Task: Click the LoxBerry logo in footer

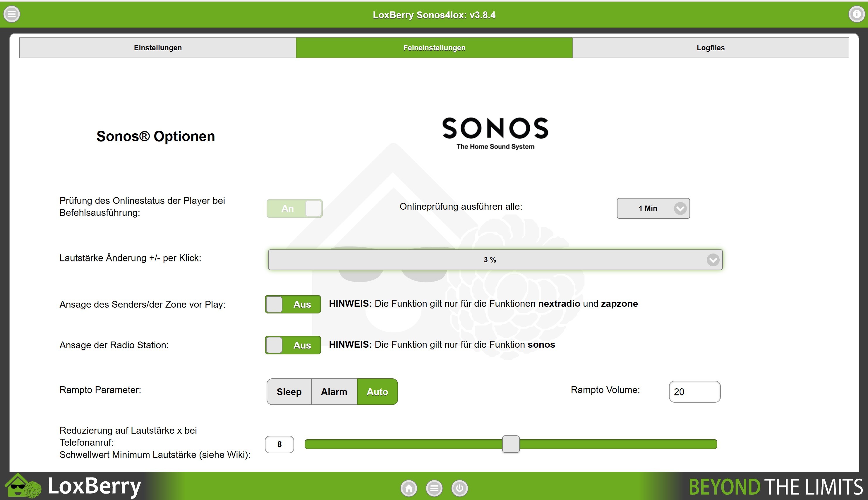Action: coord(74,487)
